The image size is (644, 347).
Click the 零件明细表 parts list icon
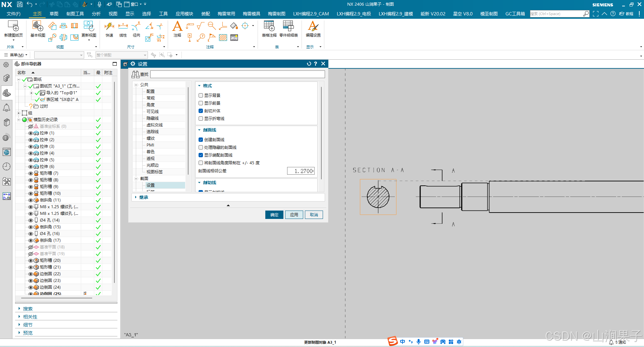click(288, 26)
